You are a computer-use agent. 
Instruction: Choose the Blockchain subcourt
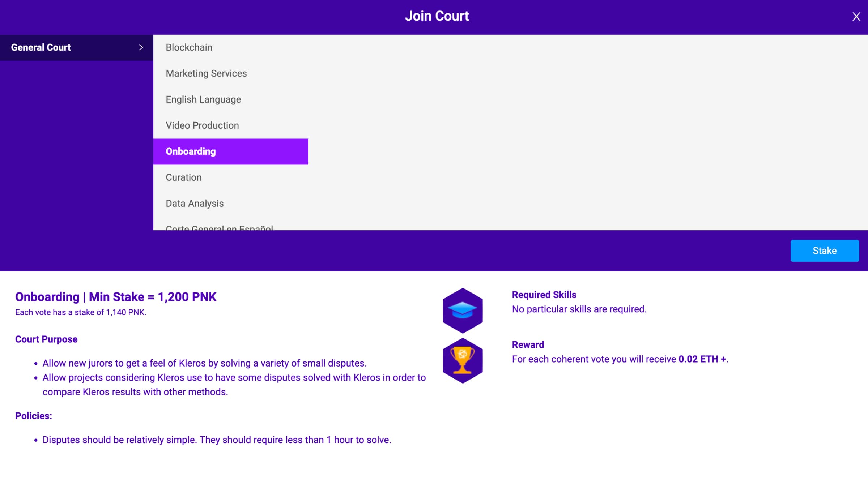(x=189, y=47)
